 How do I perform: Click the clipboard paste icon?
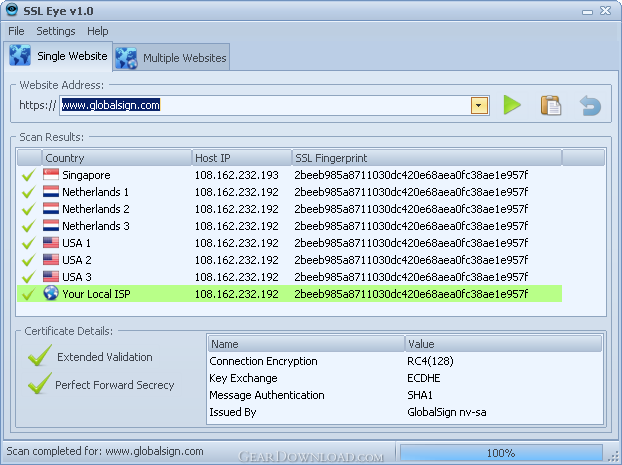[551, 105]
